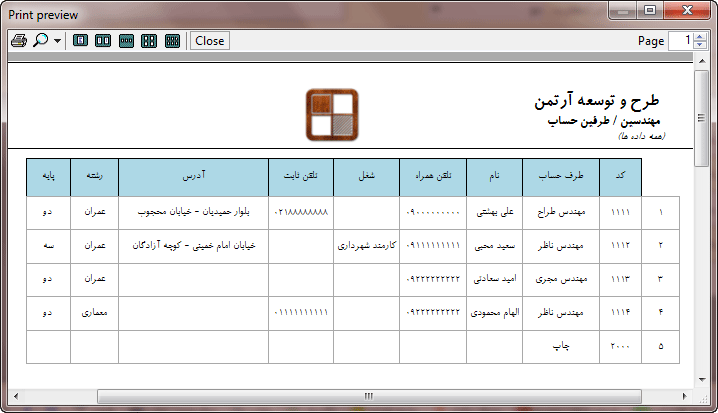Viewport: 718px width, 413px height.
Task: Click the horizontal scrollbar right arrow
Action: click(x=686, y=396)
